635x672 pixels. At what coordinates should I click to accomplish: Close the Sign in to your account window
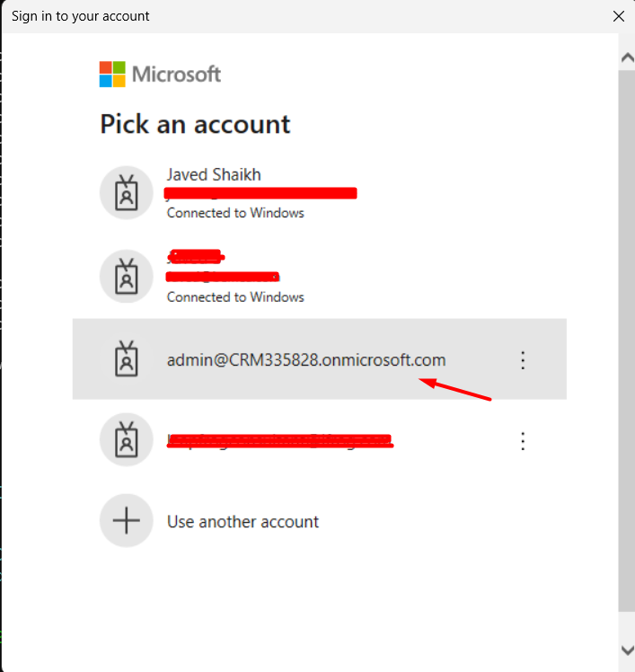point(618,16)
